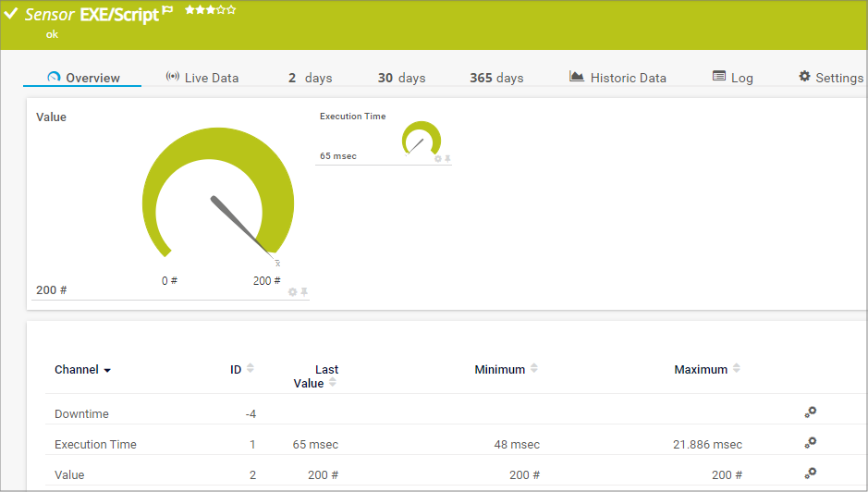The width and height of the screenshot is (868, 492).
Task: Click the small Execution Time gauge
Action: pos(421,140)
